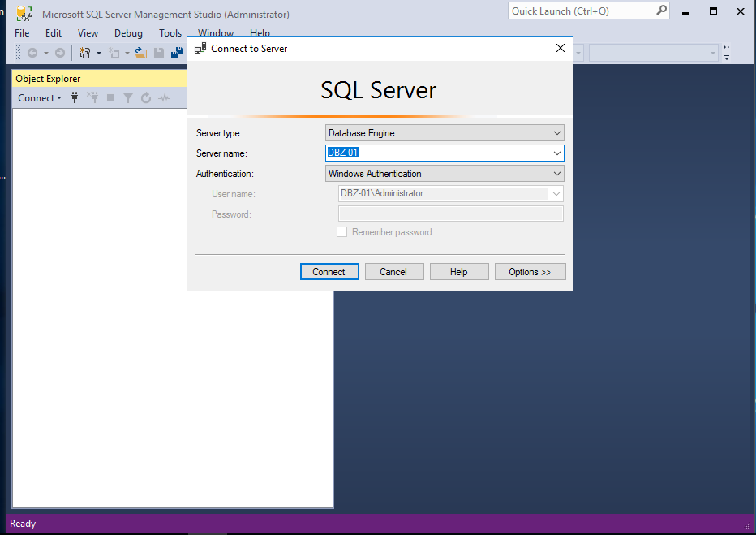This screenshot has width=756, height=535.
Task: Click the Password input field
Action: tap(451, 214)
